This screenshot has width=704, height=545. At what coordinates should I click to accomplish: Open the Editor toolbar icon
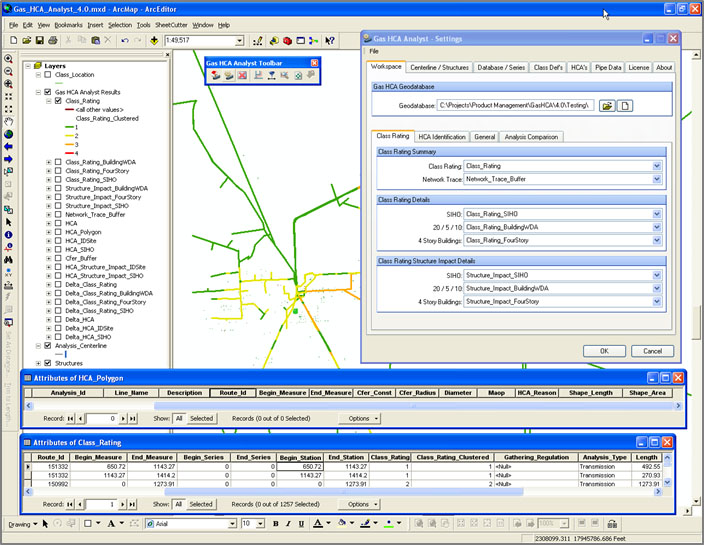[x=257, y=41]
